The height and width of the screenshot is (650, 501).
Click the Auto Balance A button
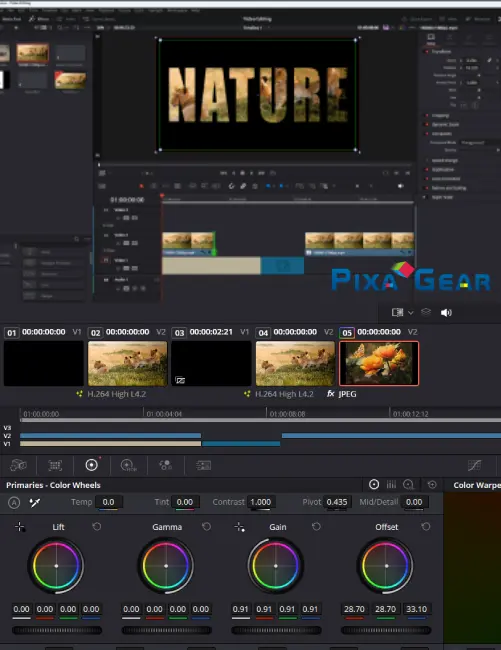coord(14,502)
